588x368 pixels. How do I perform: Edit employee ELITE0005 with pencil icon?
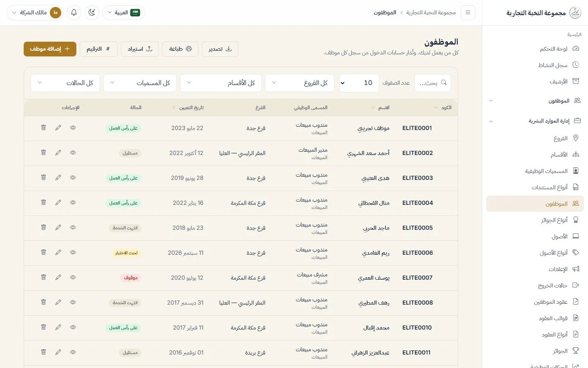[58, 227]
